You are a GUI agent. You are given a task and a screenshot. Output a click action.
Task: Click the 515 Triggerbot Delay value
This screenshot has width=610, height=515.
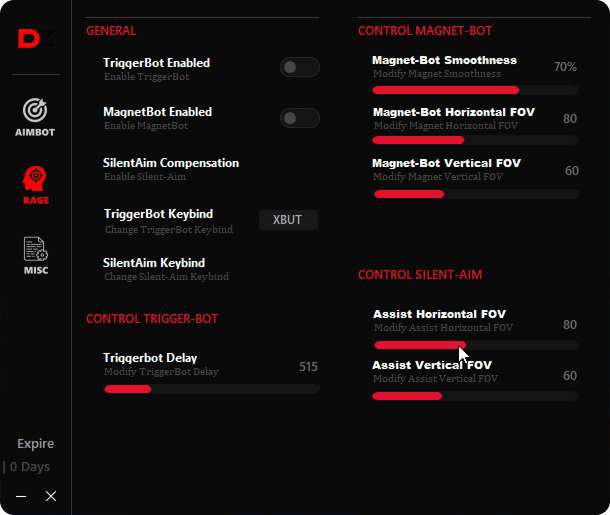308,366
